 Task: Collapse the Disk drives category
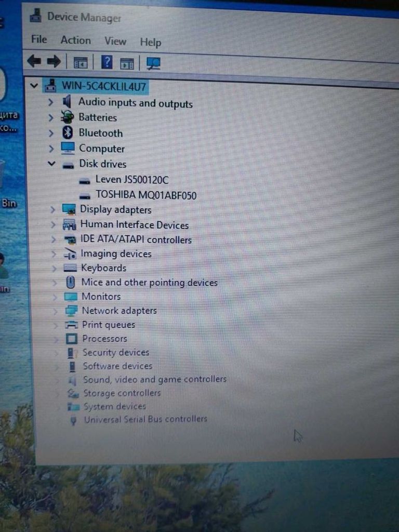click(x=51, y=164)
